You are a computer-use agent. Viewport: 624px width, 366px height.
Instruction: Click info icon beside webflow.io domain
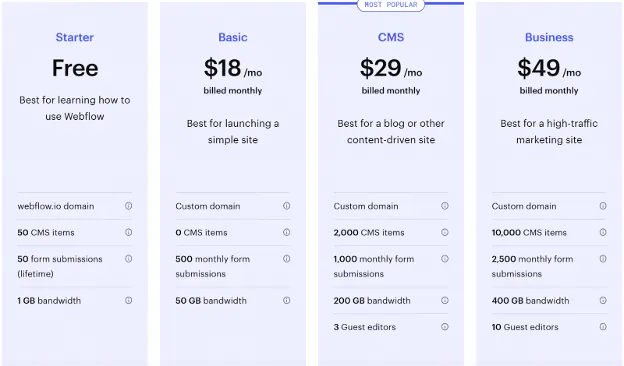click(x=129, y=206)
